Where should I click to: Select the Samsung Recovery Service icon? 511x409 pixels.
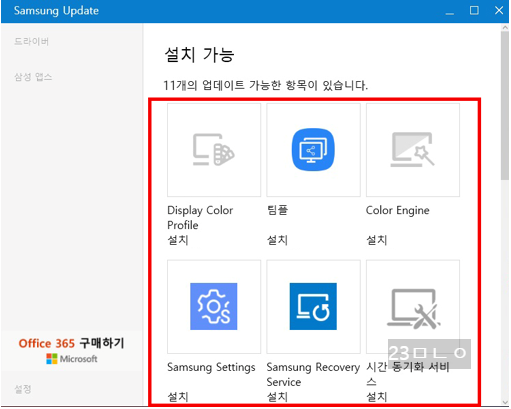pos(313,307)
